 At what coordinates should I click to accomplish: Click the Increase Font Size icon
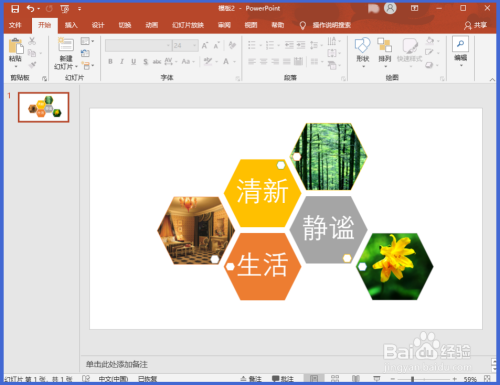coord(205,45)
